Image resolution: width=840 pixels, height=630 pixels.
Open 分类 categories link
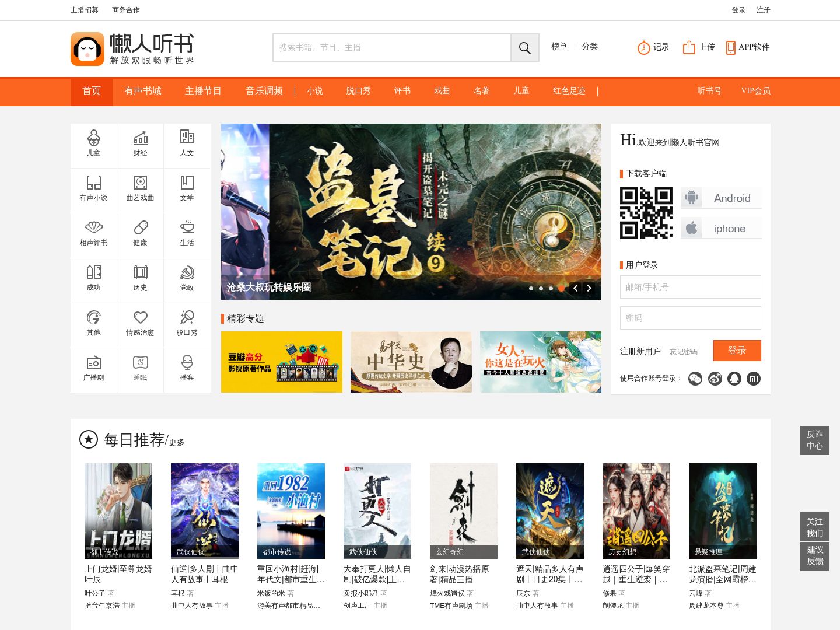pos(590,47)
